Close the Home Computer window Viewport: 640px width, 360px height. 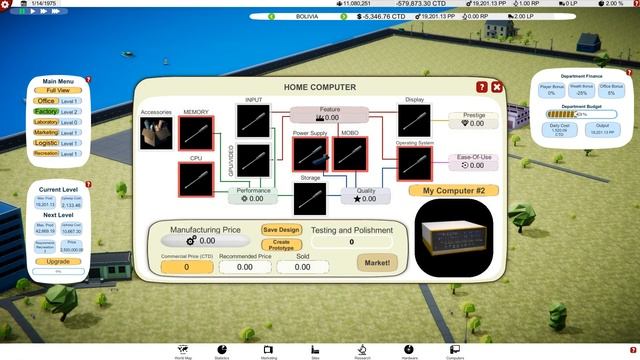pyautogui.click(x=497, y=87)
